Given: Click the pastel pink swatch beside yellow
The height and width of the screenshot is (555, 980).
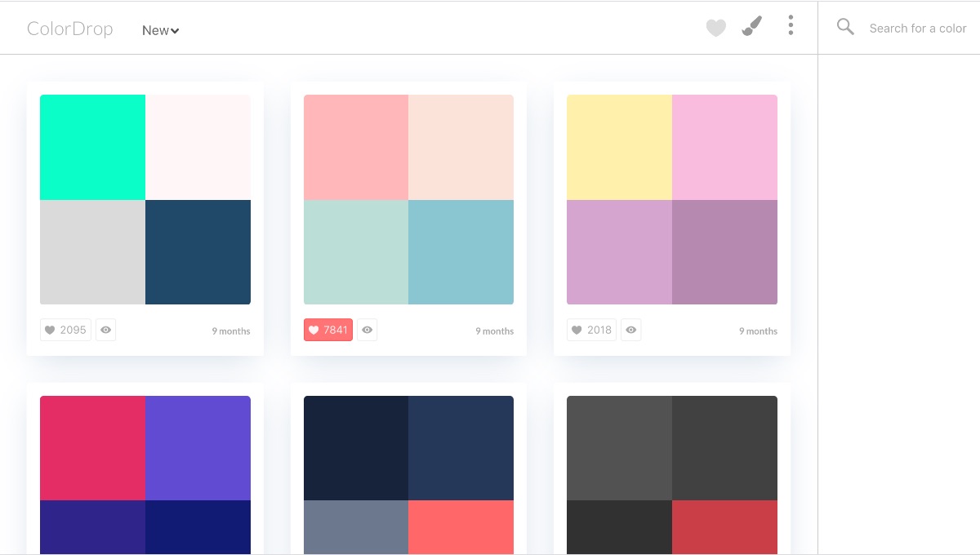Looking at the screenshot, I should coord(724,147).
